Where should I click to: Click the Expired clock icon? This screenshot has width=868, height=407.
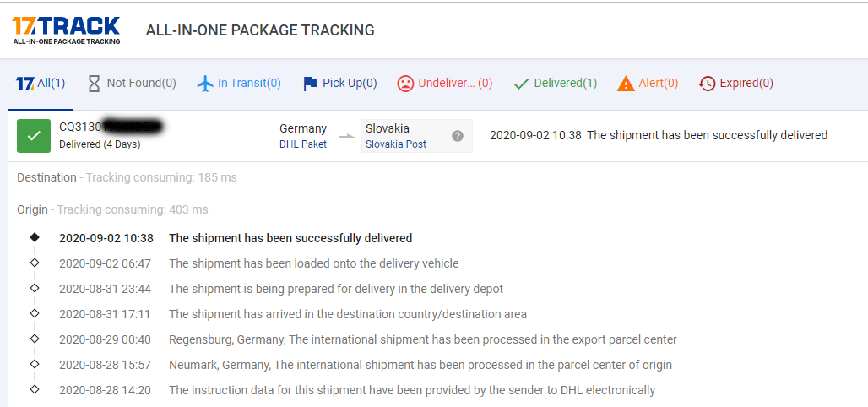tap(707, 83)
